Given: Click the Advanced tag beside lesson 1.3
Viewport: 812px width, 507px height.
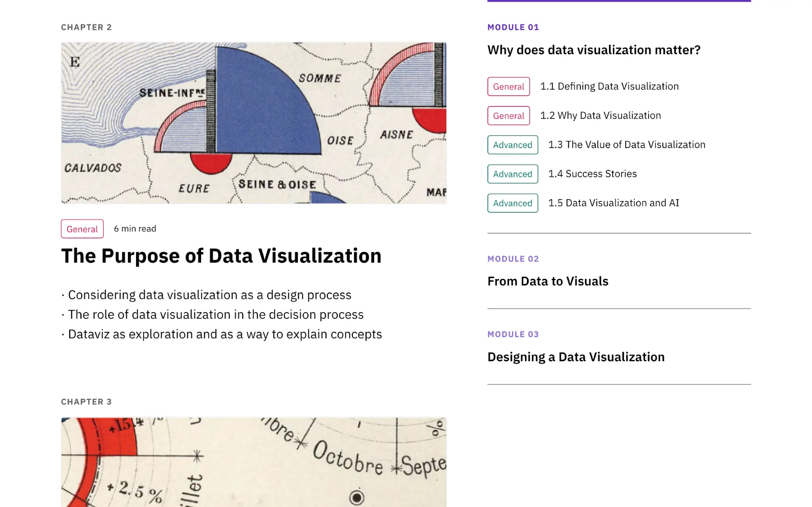Looking at the screenshot, I should tap(513, 145).
